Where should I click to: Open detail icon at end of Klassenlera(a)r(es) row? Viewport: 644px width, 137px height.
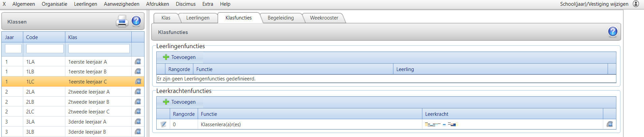pyautogui.click(x=610, y=124)
